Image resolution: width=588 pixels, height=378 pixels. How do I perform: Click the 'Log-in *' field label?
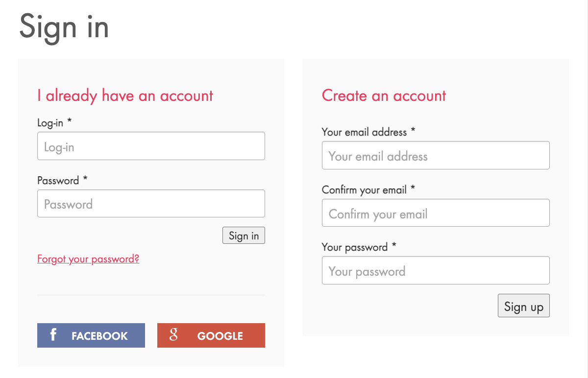pos(54,122)
